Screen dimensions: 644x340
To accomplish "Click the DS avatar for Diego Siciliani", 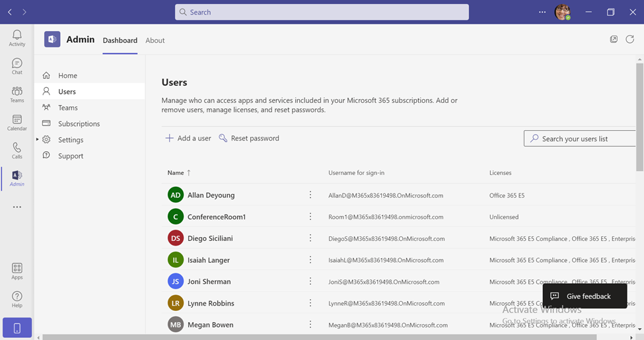I will [176, 238].
